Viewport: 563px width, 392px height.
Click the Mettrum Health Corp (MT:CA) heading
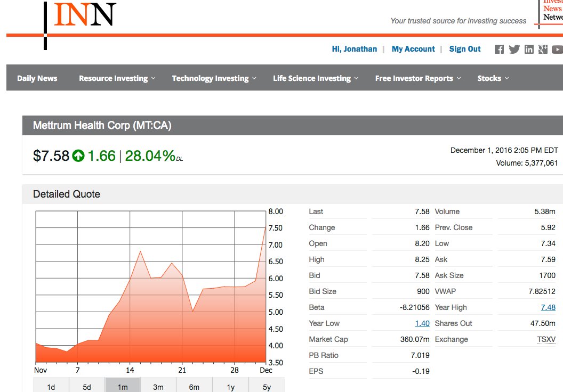coord(102,125)
